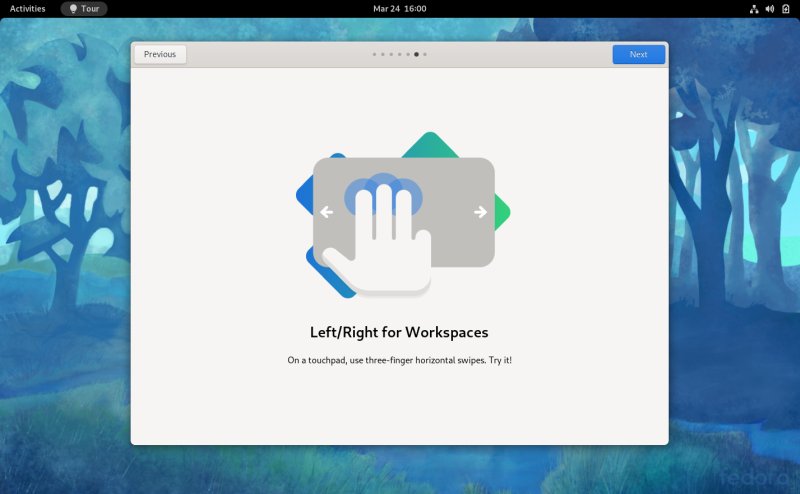Click the wired network status icon
800x494 pixels.
pyautogui.click(x=753, y=8)
